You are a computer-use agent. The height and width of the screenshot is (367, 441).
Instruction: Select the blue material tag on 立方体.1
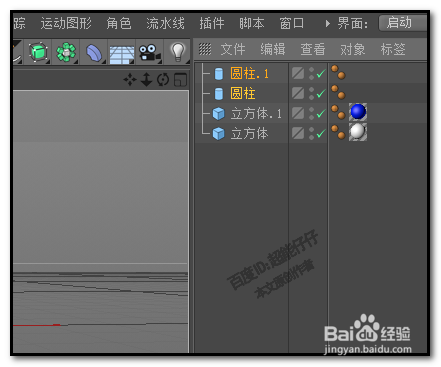click(x=358, y=112)
